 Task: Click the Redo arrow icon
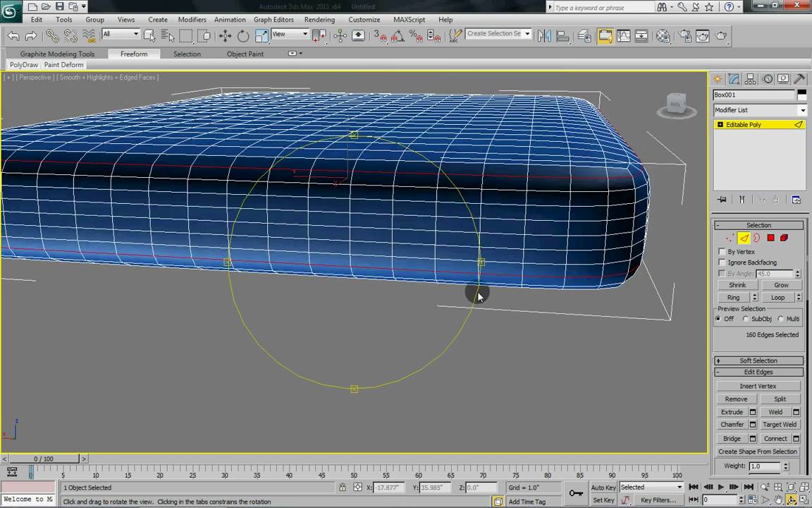31,36
